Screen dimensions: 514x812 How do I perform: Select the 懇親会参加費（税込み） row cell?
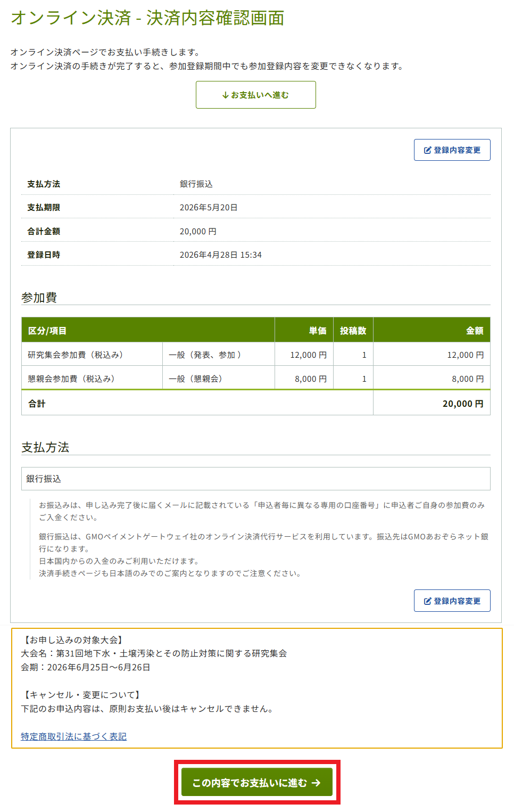coord(71,379)
